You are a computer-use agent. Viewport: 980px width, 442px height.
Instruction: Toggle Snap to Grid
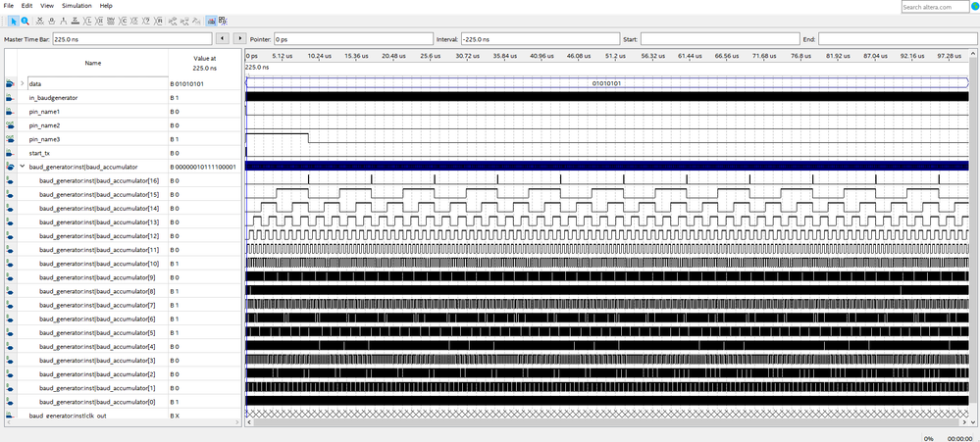coord(211,21)
